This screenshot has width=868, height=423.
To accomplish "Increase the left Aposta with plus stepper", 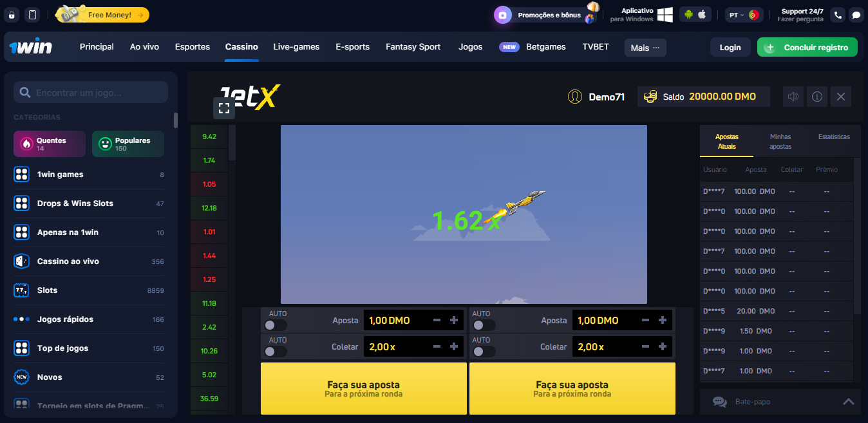I will [x=453, y=320].
